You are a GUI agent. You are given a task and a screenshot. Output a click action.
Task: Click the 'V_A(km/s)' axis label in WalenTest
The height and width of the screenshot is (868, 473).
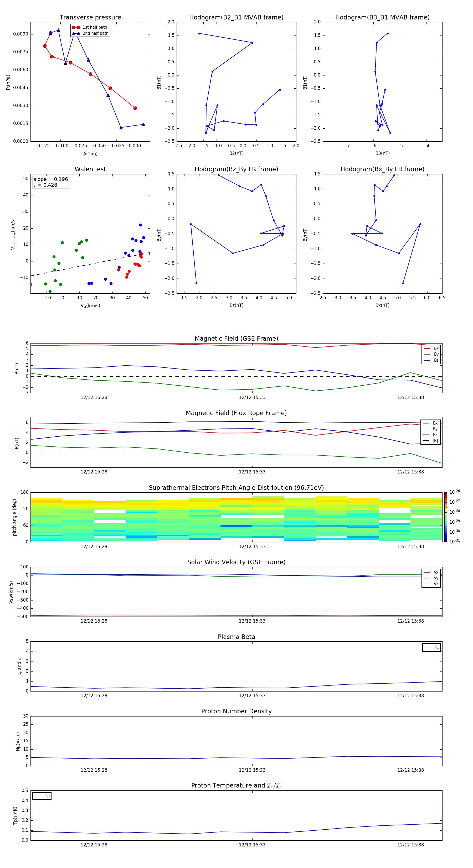pos(90,306)
